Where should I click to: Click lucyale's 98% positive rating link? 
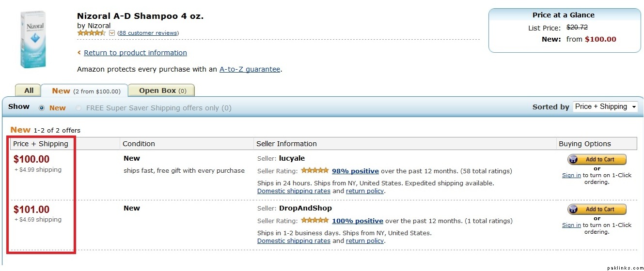[x=355, y=171]
